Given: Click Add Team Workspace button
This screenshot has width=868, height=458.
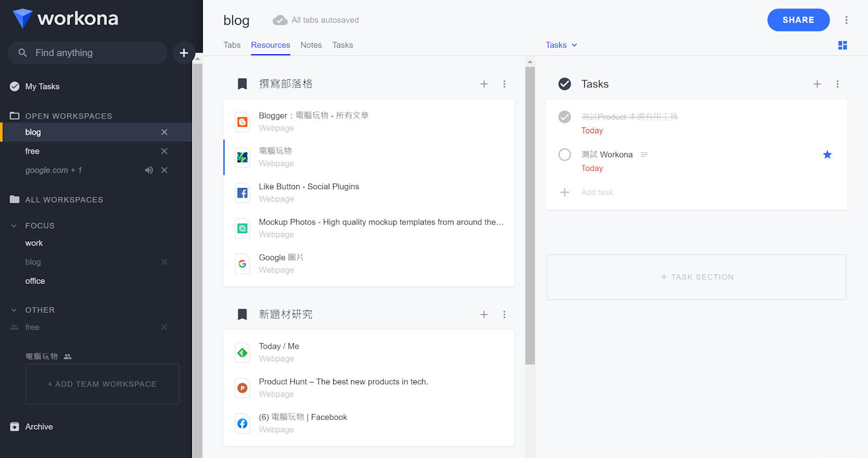Looking at the screenshot, I should [x=103, y=384].
